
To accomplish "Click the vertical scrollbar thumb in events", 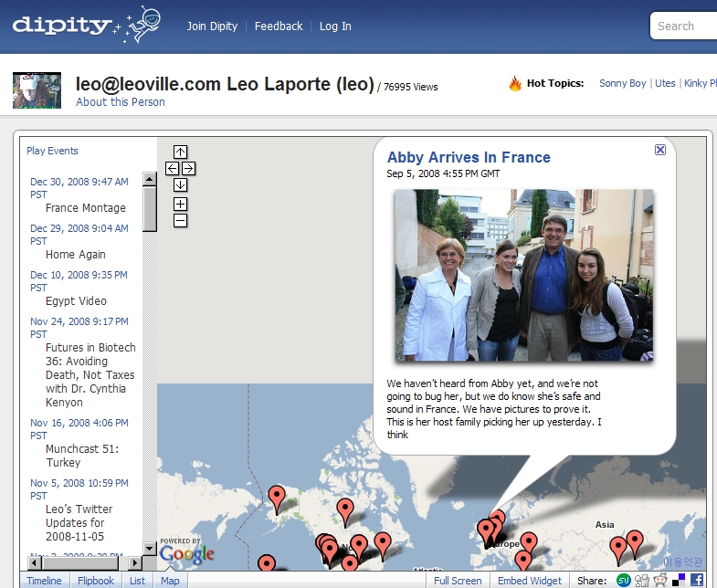I will (150, 209).
